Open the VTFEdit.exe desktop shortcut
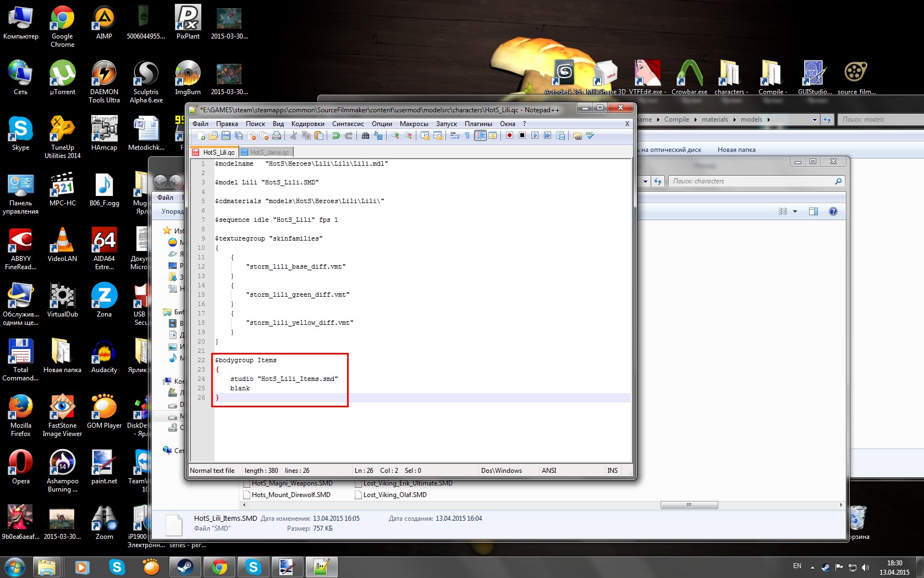Screen dimensions: 924x578 tap(647, 77)
